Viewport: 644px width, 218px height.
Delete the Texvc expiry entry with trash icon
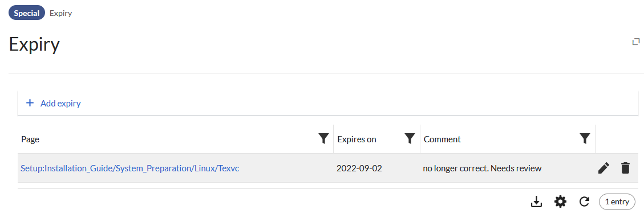(x=625, y=168)
